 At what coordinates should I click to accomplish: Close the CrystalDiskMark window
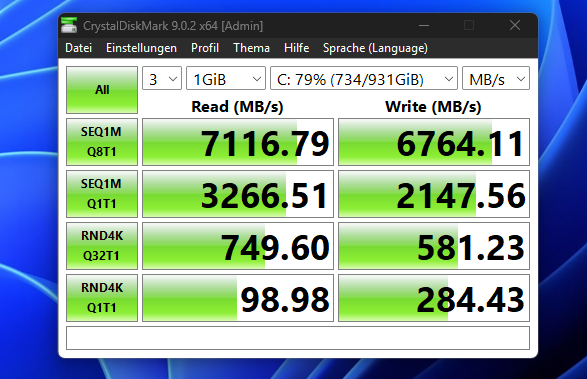[515, 25]
